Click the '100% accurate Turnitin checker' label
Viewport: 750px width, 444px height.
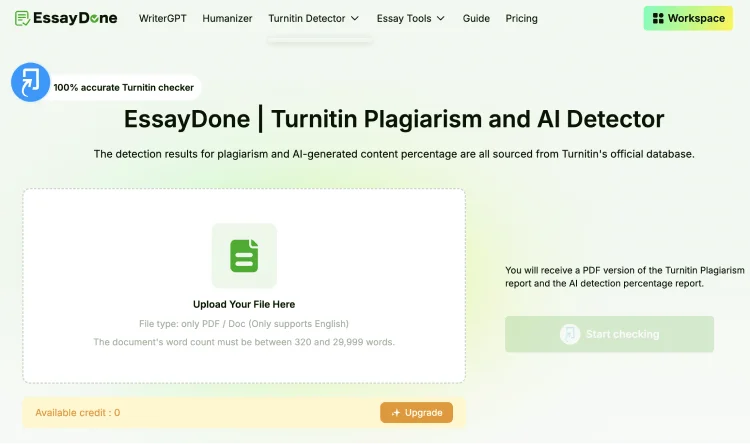point(123,88)
